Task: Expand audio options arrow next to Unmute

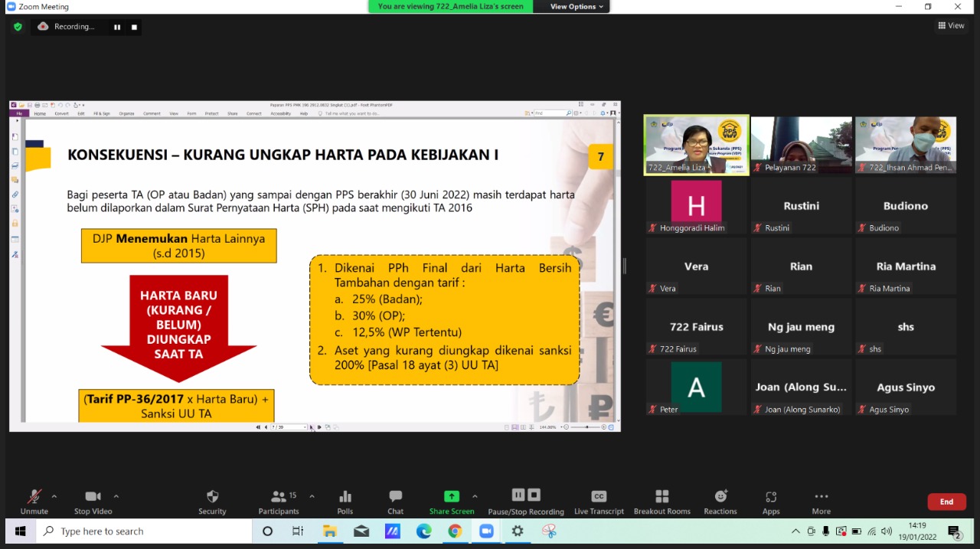Action: click(54, 496)
